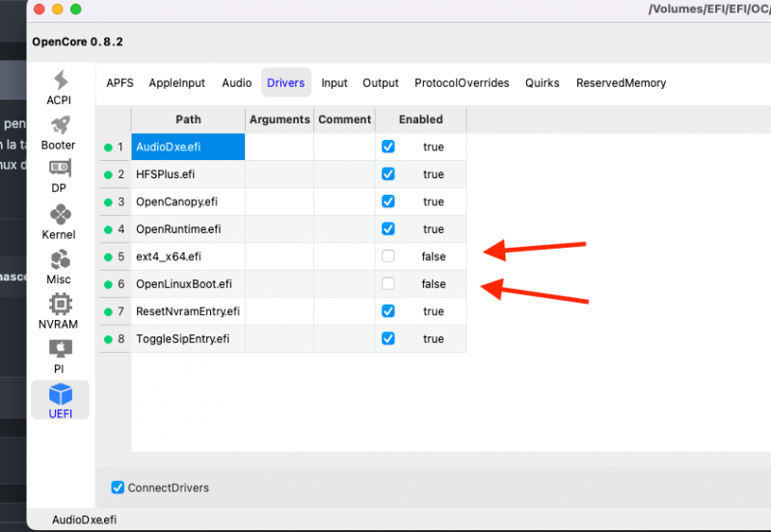Switch to the AppleInput tab
The image size is (771, 532).
(x=177, y=83)
